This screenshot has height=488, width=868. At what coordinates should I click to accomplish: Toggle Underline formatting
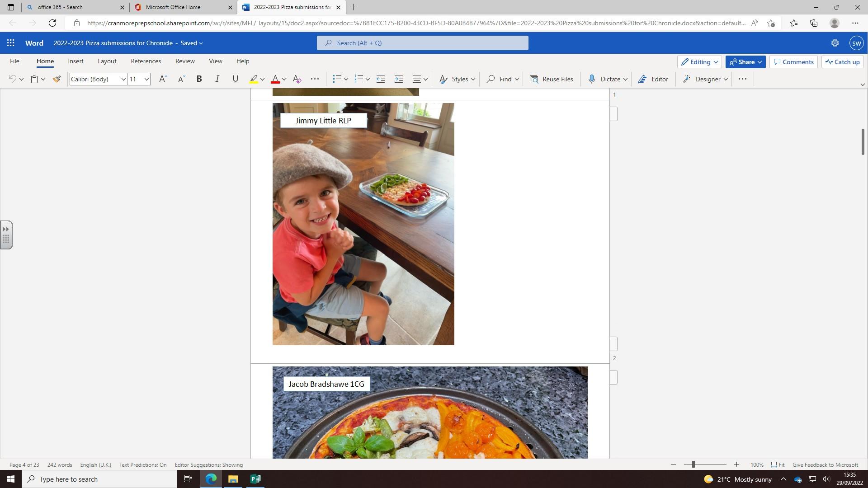point(235,79)
